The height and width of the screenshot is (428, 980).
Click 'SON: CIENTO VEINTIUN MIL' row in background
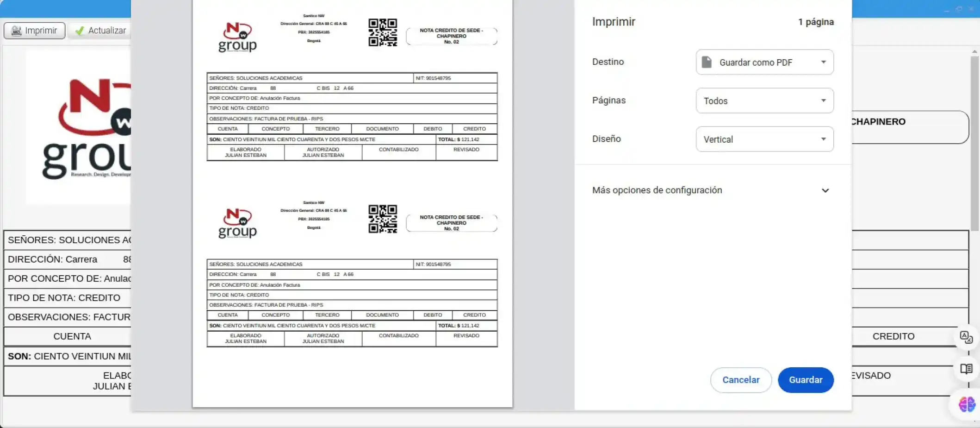tap(68, 356)
